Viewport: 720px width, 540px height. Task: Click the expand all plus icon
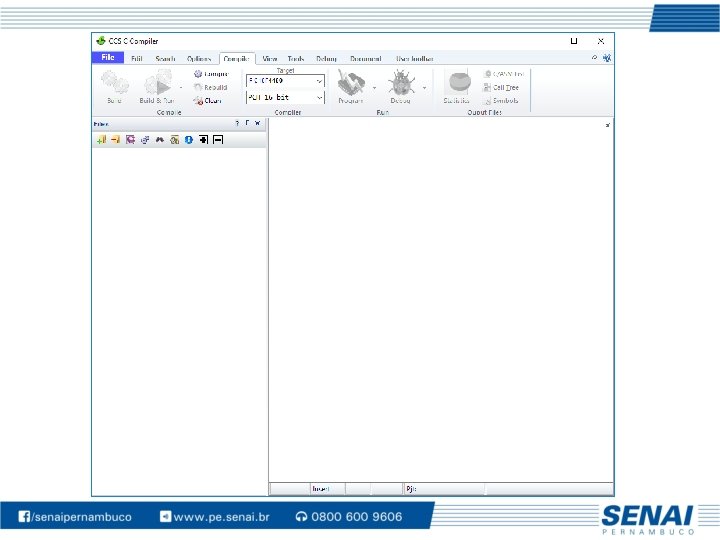click(x=203, y=140)
